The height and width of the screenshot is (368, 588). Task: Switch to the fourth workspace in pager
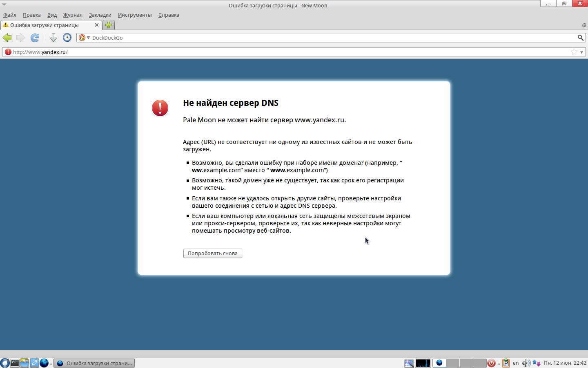(479, 363)
